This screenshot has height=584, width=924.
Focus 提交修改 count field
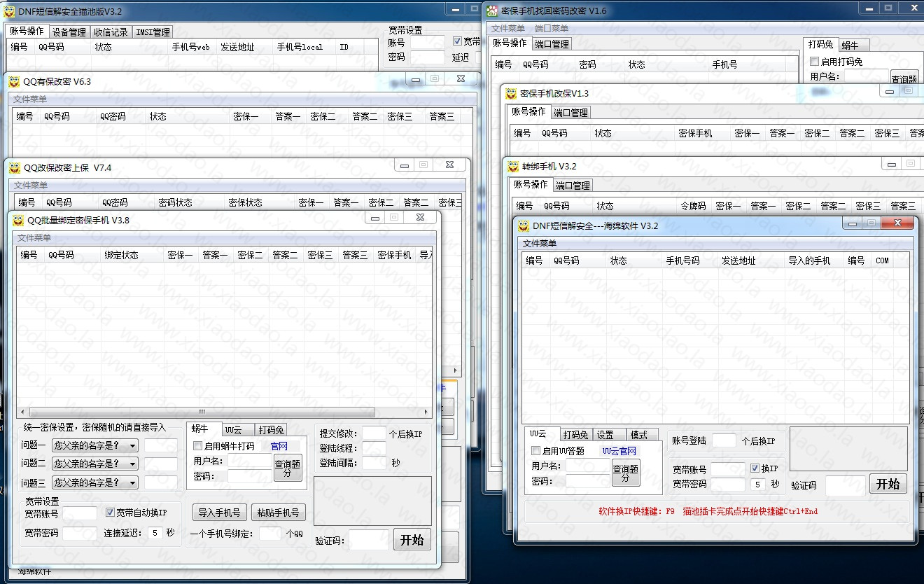(x=374, y=433)
